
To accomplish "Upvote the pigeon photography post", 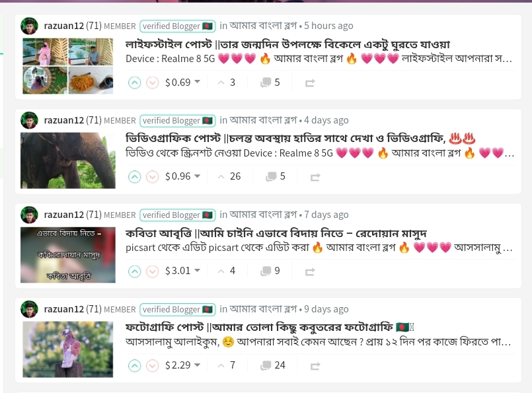I will [134, 365].
